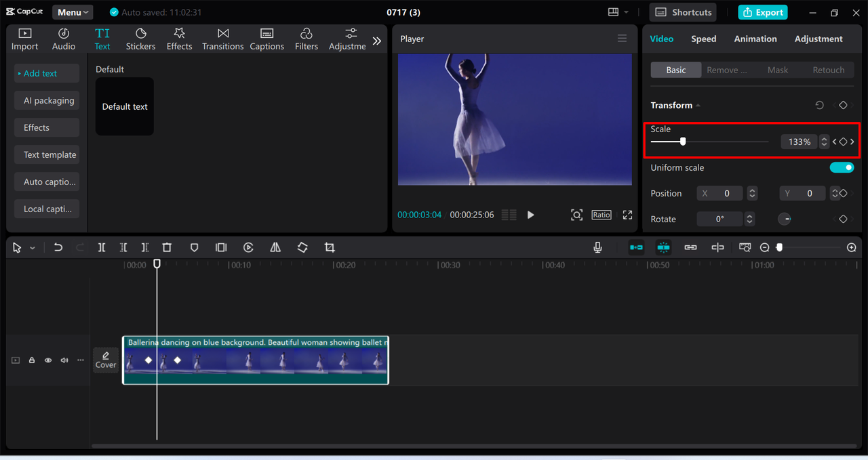Reset Transform settings with the reset arrow

(819, 106)
